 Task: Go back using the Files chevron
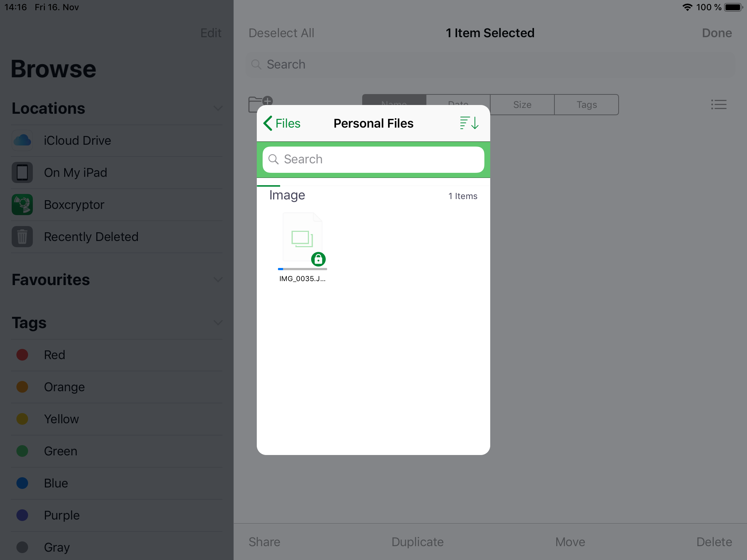tap(282, 123)
